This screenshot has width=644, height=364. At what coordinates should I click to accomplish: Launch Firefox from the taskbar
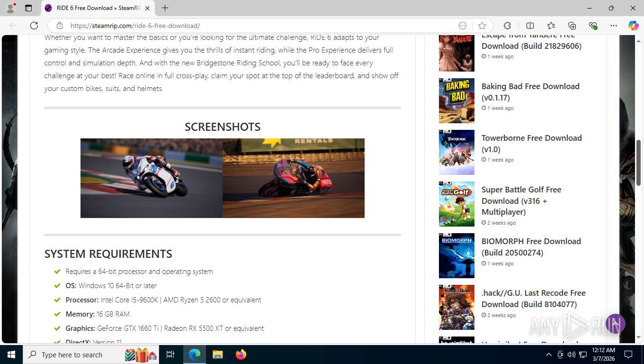pyautogui.click(x=241, y=355)
